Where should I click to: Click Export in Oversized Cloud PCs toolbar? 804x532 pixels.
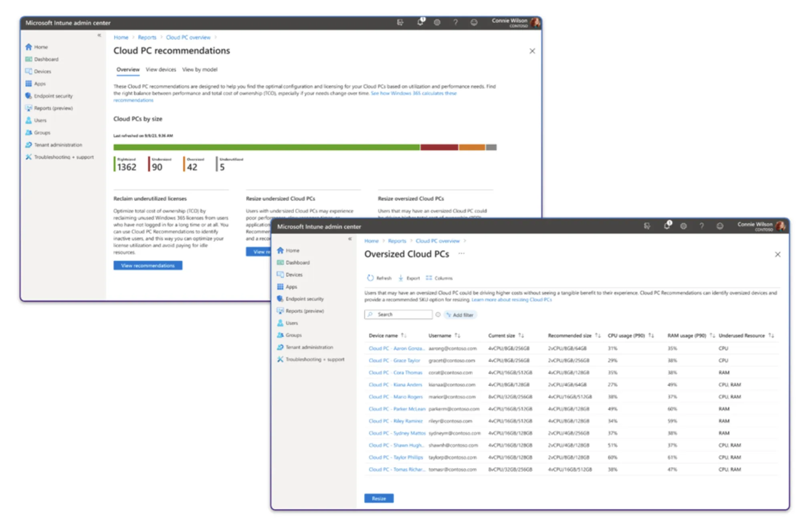click(x=409, y=278)
